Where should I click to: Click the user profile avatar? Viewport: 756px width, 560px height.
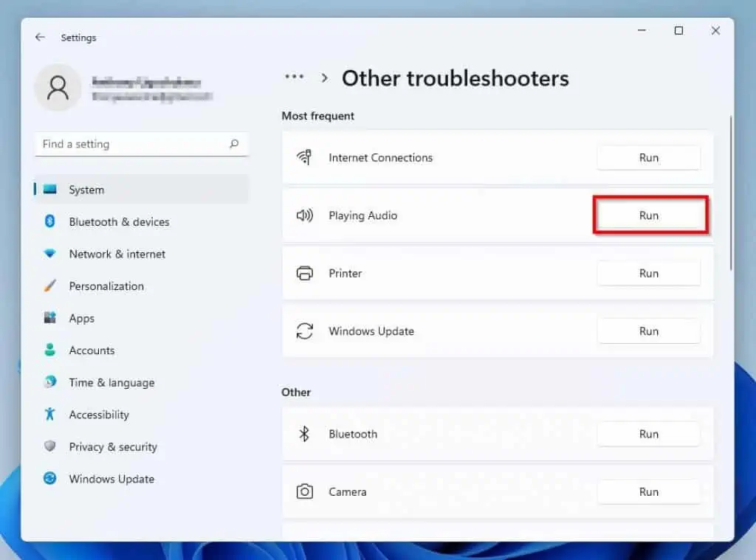point(58,87)
